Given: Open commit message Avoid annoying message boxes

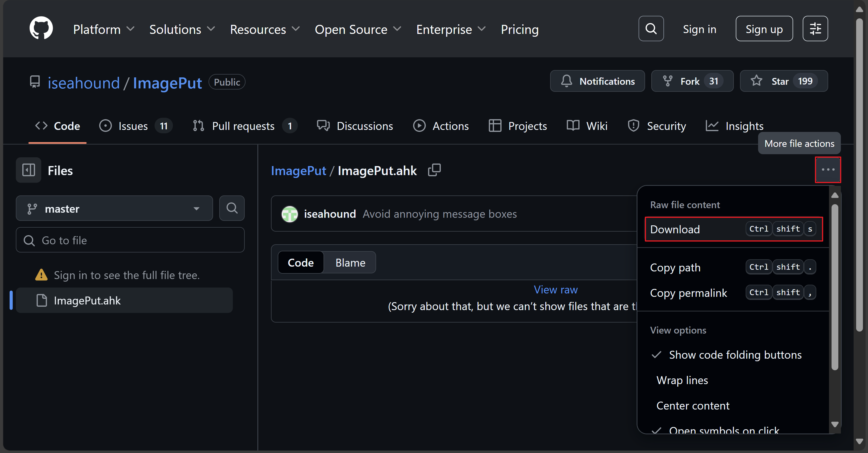Looking at the screenshot, I should [440, 214].
